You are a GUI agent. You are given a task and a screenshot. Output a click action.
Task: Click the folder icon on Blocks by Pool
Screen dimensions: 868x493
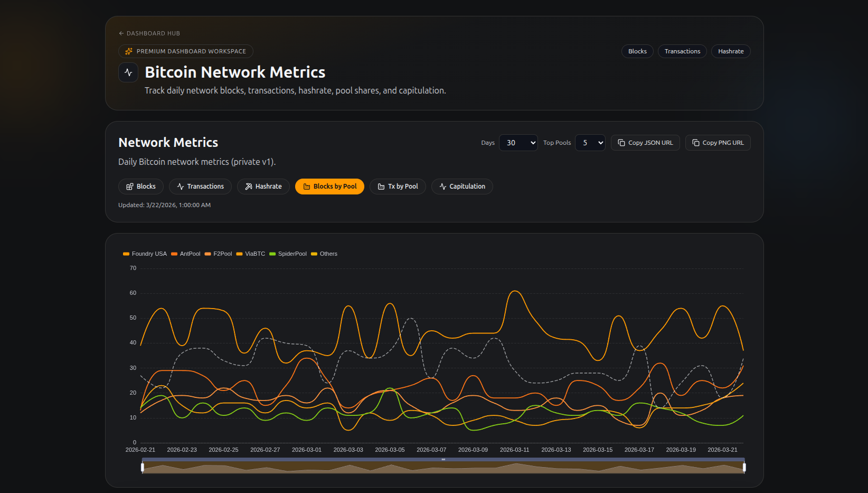(307, 186)
